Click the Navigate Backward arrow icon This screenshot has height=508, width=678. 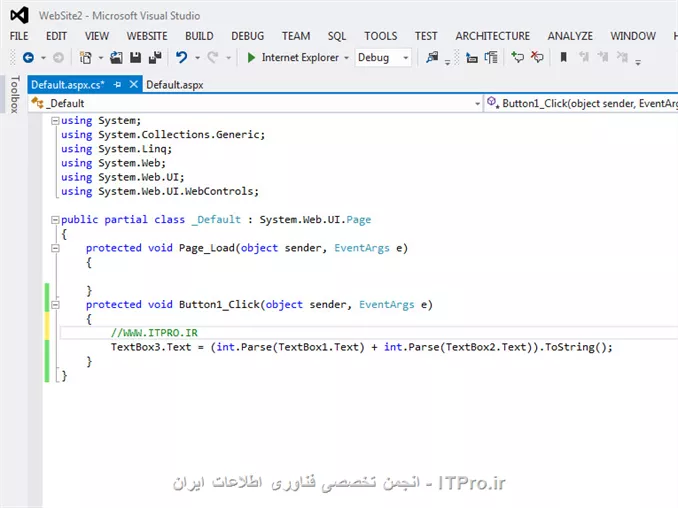point(29,58)
